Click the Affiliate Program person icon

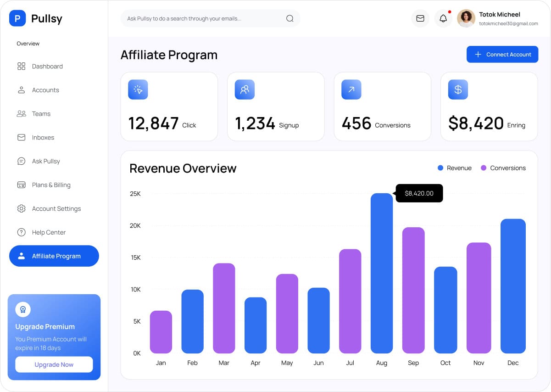pyautogui.click(x=21, y=256)
